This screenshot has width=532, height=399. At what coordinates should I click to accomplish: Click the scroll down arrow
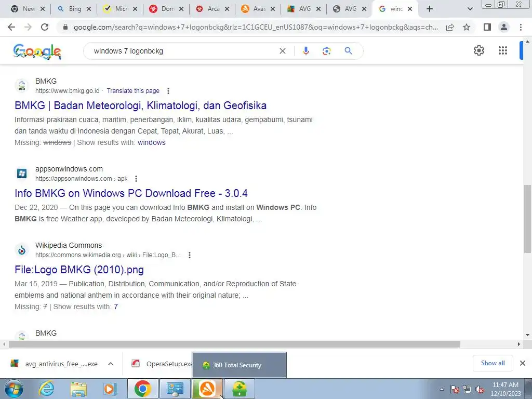click(x=527, y=335)
